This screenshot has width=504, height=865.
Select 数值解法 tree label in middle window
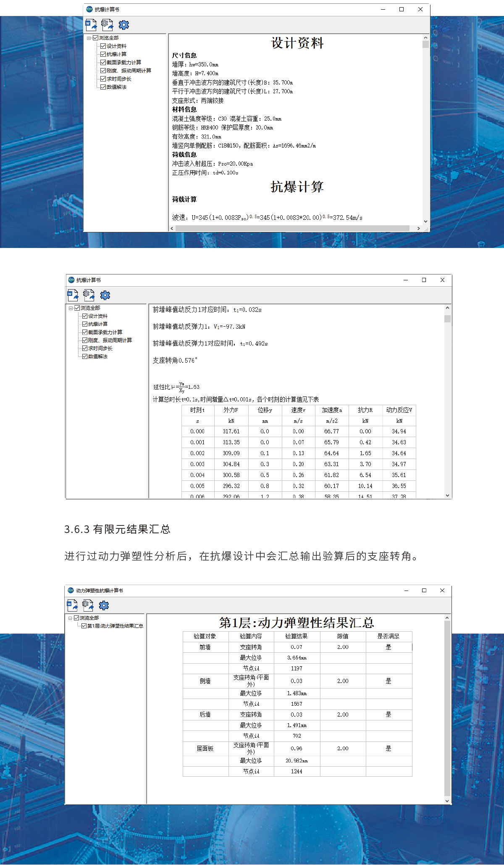(x=98, y=356)
